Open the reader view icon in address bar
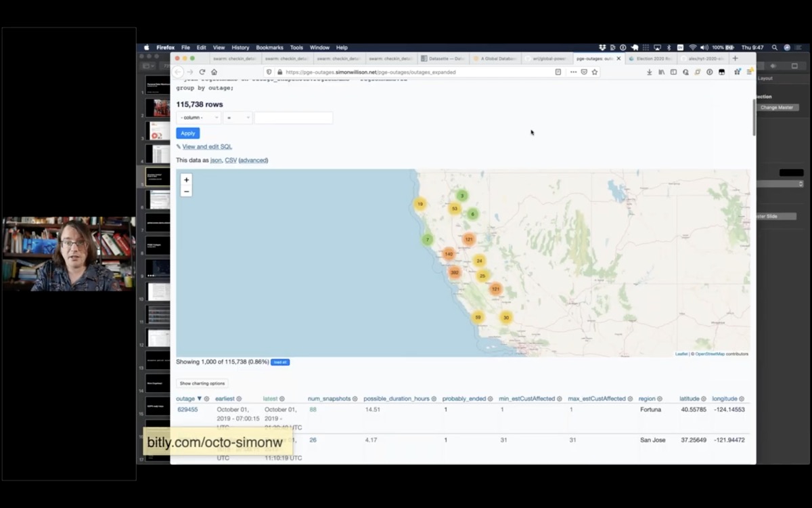 [558, 72]
